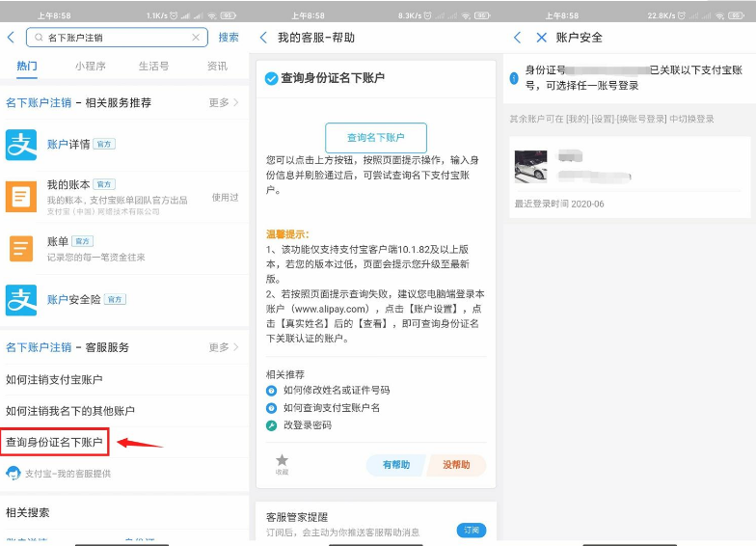Image resolution: width=756 pixels, height=546 pixels.
Task: Select the 相关搜索 heading
Action: tap(27, 512)
